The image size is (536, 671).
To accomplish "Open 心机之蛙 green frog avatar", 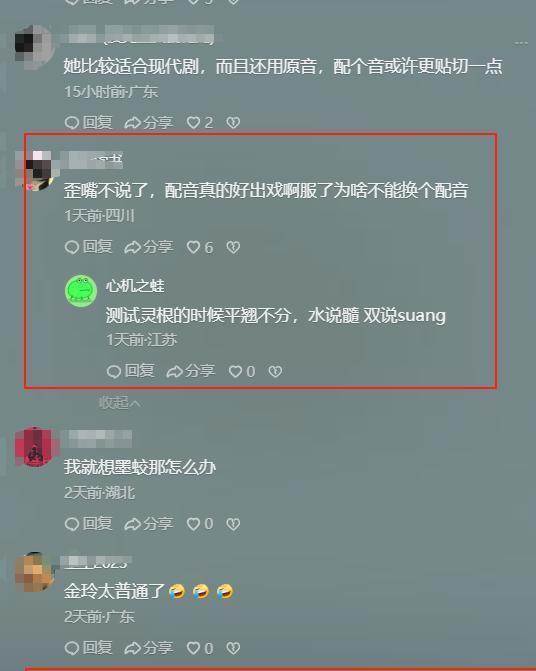I will 81,291.
